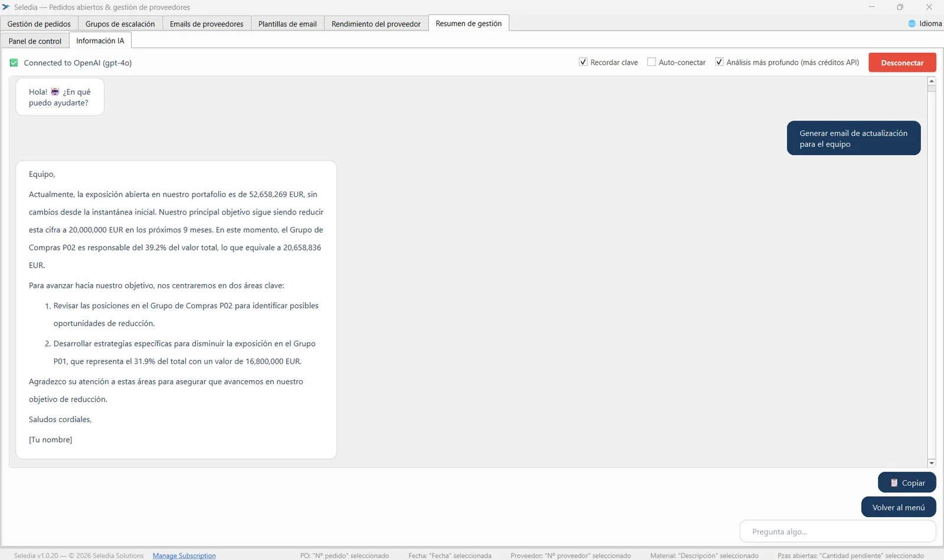The image size is (944, 560).
Task: Click the green connected status icon
Action: 14,62
